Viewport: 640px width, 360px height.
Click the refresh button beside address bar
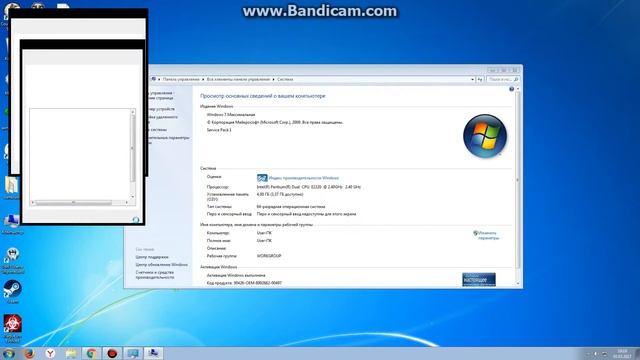(480, 79)
